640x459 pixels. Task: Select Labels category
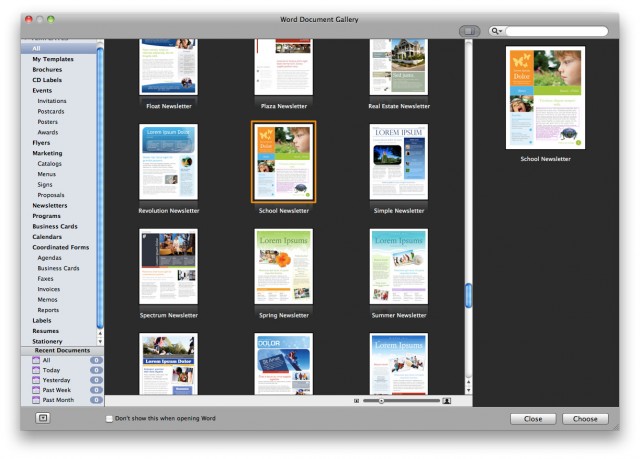pos(42,321)
